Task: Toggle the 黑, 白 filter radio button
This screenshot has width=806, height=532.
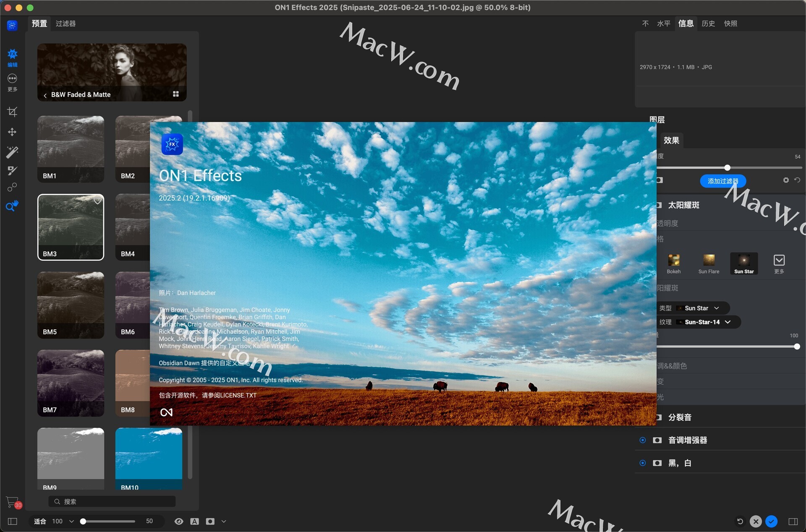Action: (x=643, y=463)
